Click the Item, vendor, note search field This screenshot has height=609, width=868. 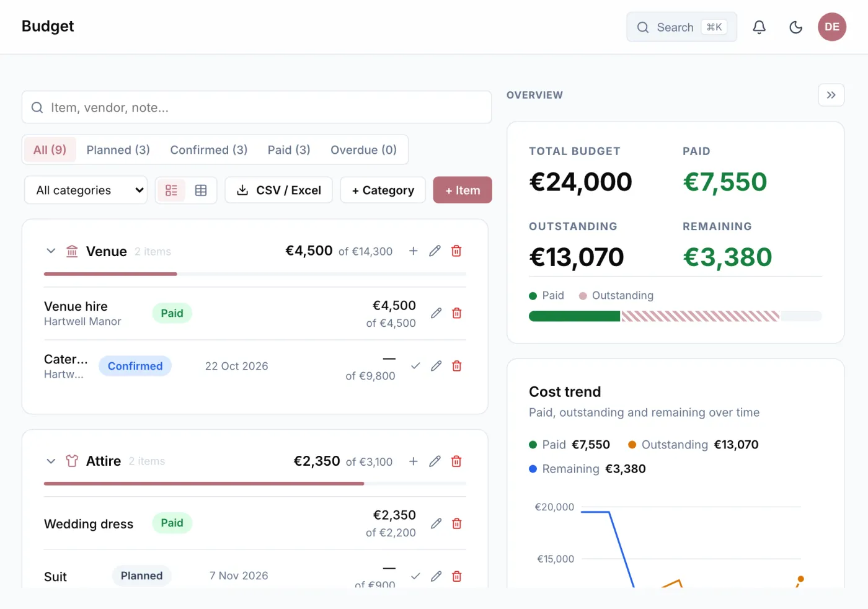(x=257, y=107)
